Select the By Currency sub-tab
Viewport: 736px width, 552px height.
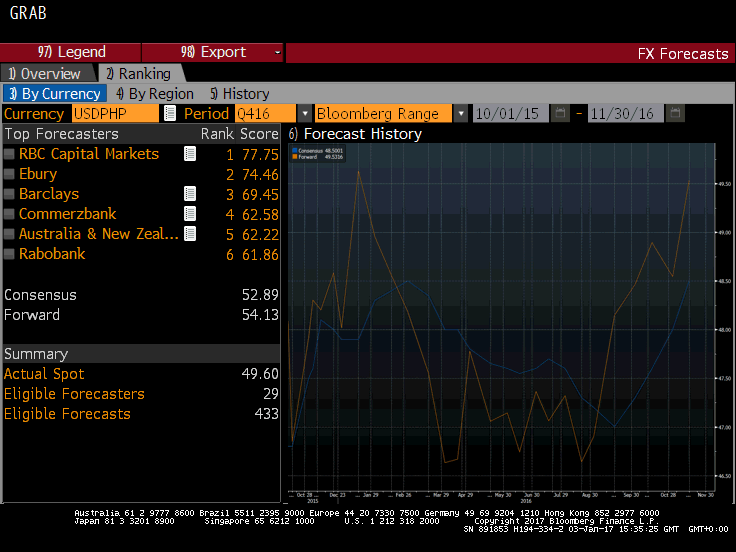pyautogui.click(x=54, y=93)
